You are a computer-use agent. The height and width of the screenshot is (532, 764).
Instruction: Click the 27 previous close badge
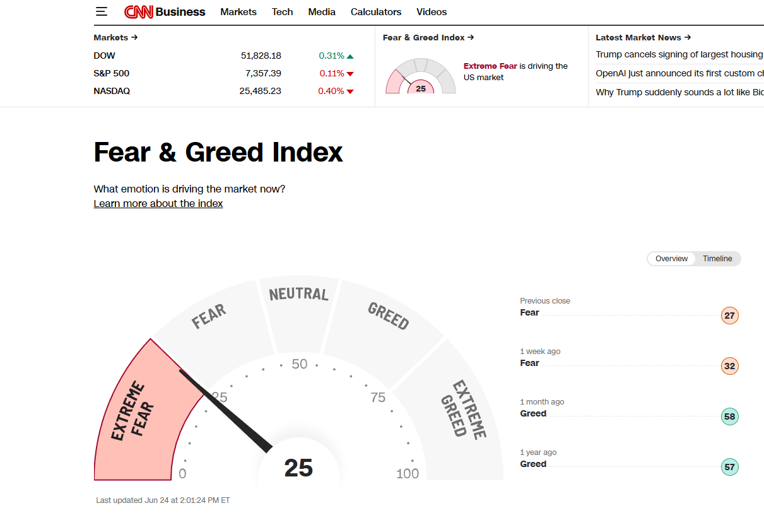[729, 316]
